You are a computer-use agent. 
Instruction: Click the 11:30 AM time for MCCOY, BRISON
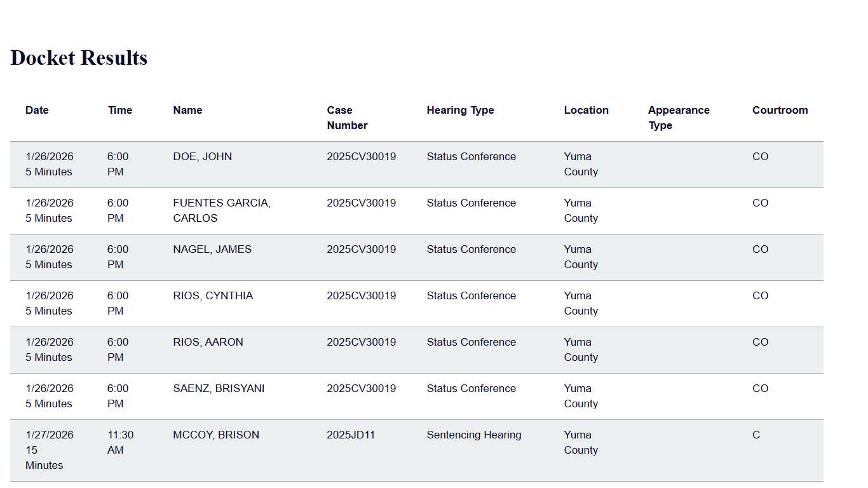pos(117,442)
